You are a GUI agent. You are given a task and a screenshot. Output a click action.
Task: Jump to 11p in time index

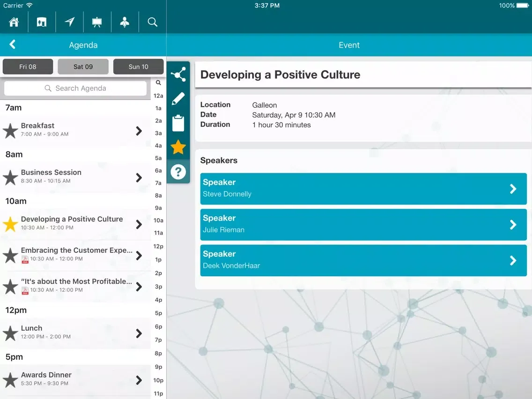158,393
